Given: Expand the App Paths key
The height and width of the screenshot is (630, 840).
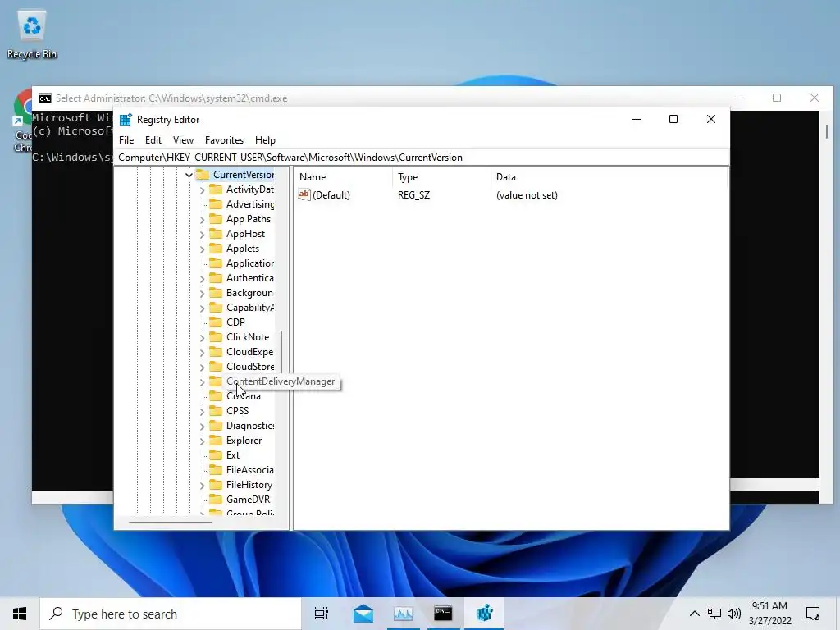Looking at the screenshot, I should (202, 219).
